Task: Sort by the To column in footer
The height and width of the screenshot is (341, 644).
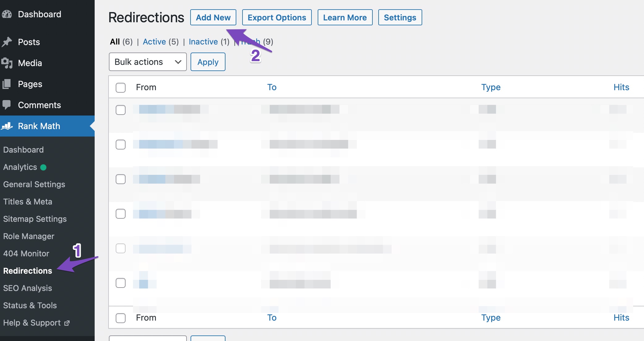Action: tap(272, 318)
